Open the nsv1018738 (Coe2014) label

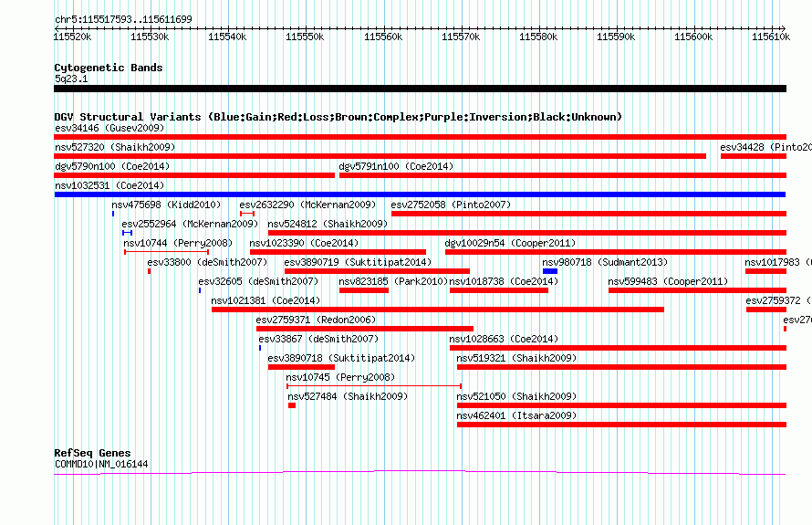pos(504,281)
